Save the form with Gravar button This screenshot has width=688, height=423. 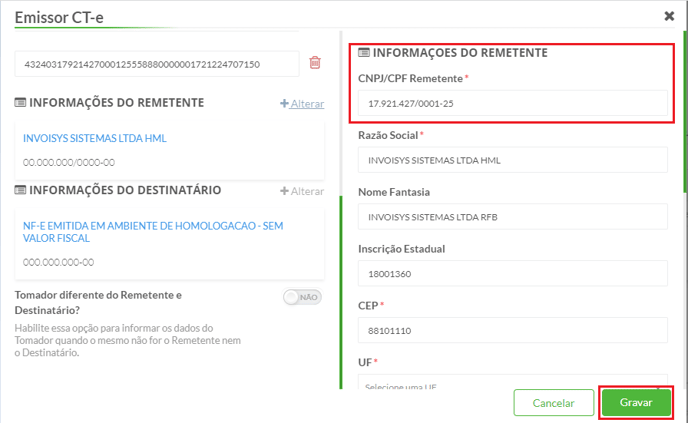(x=636, y=402)
